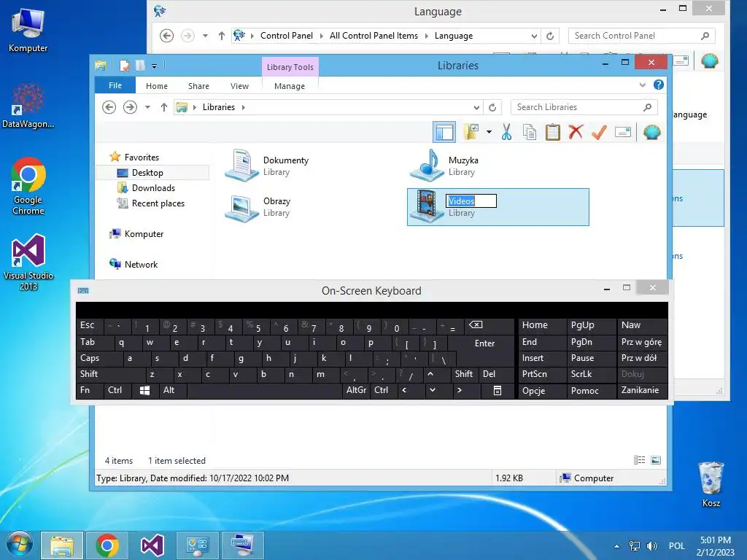The height and width of the screenshot is (560, 747).
Task: Select the Muzyka library icon
Action: coord(426,166)
